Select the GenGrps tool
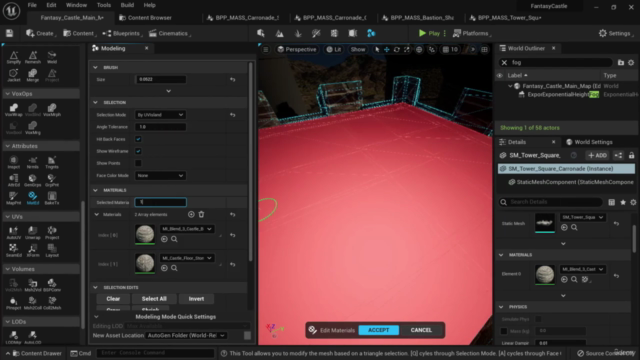Image resolution: width=640 pixels, height=360 pixels. (33, 180)
